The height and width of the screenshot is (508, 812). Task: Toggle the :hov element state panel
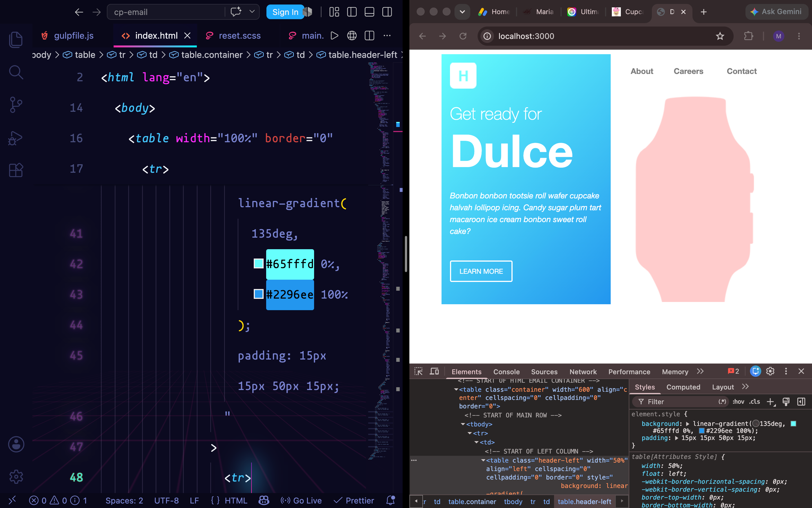click(738, 402)
